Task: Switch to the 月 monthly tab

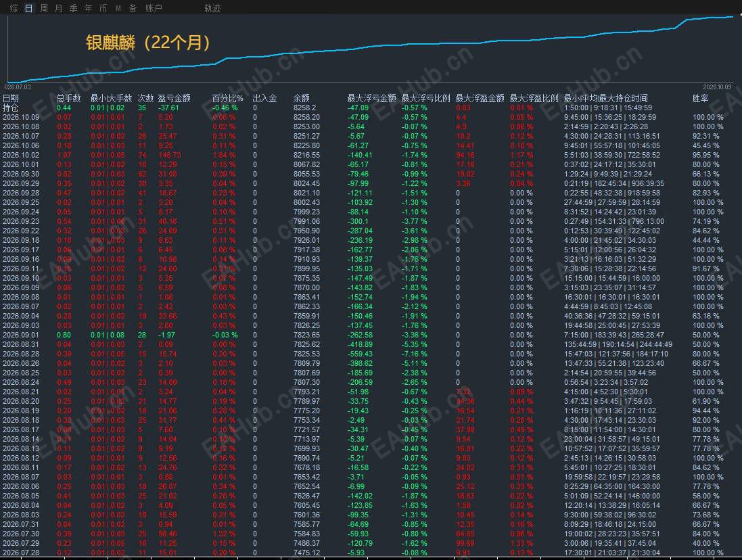Action: (x=59, y=8)
